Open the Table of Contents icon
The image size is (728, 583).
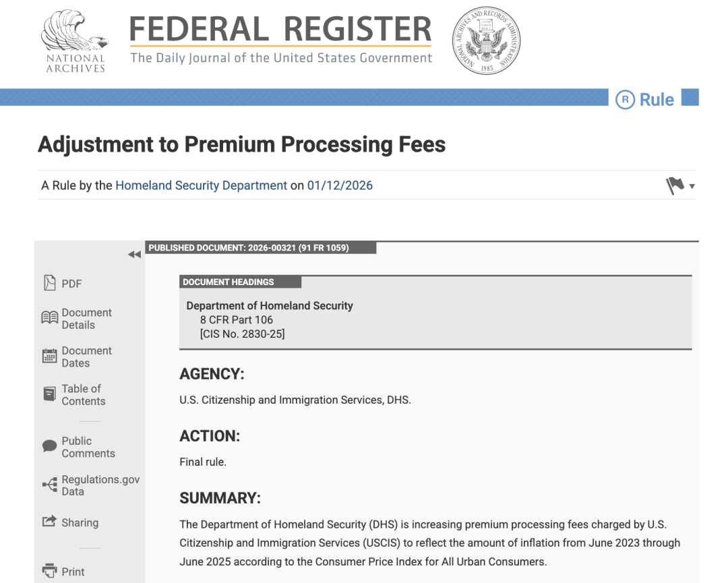pos(50,394)
